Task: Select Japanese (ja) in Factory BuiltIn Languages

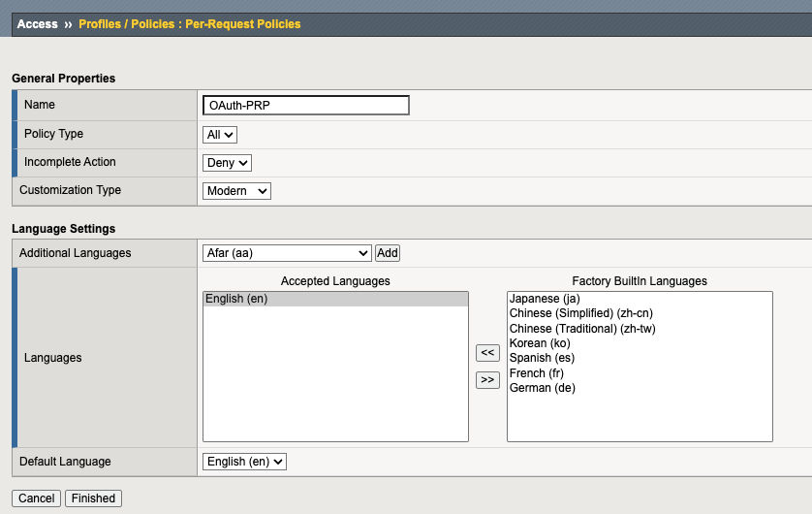Action: [x=544, y=300]
